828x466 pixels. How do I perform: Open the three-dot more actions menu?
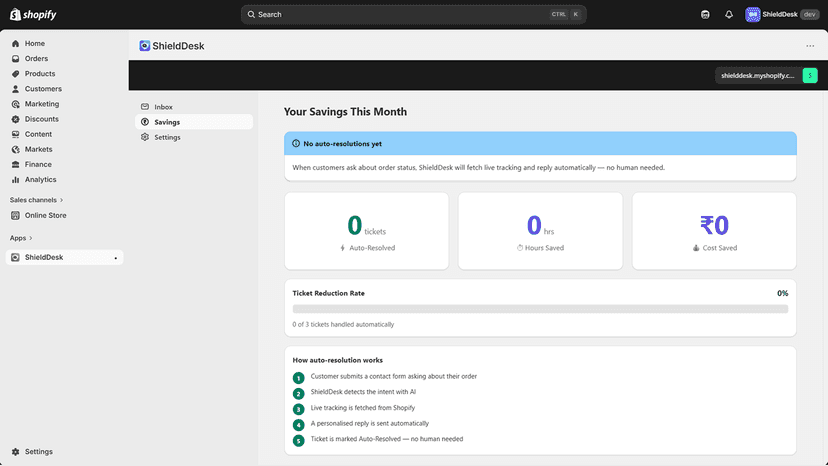(810, 46)
